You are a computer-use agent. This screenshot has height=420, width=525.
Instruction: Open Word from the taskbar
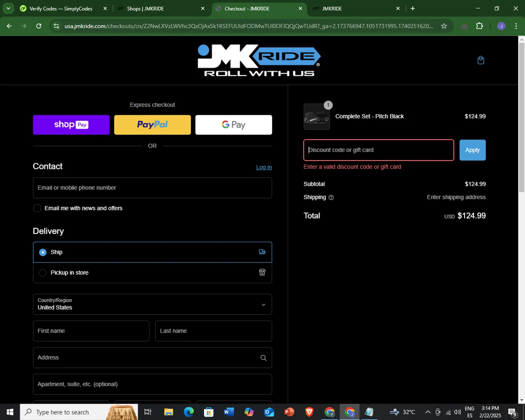coord(229,412)
